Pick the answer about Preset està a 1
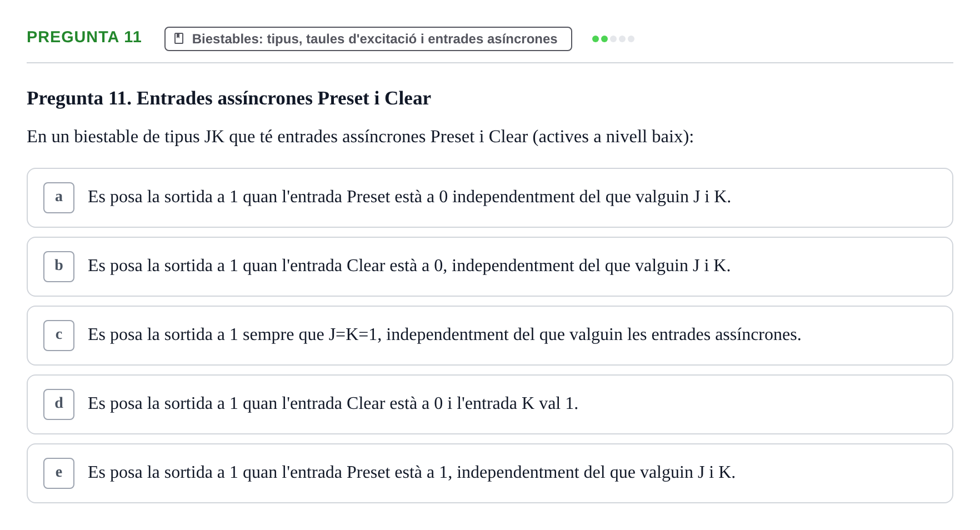Image resolution: width=980 pixels, height=530 pixels. click(490, 473)
